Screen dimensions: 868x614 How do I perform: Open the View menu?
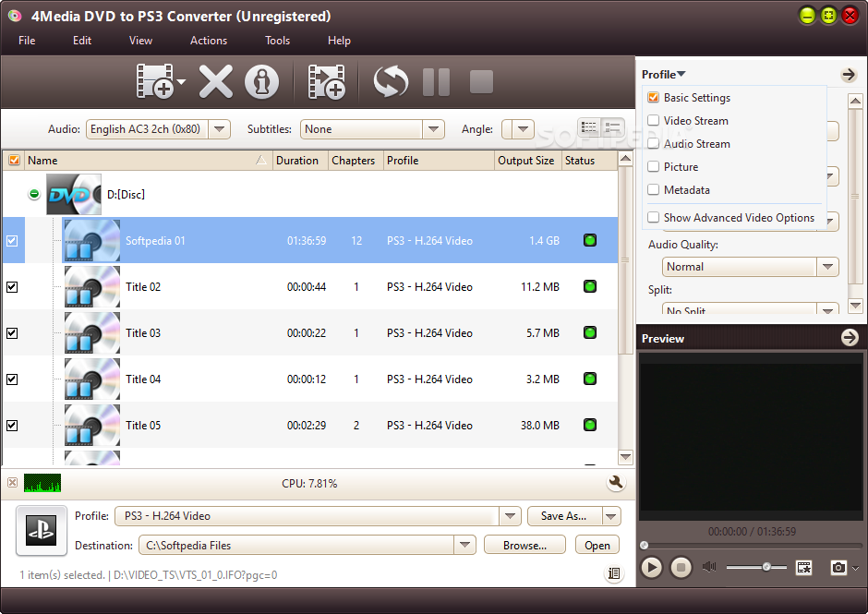point(140,41)
